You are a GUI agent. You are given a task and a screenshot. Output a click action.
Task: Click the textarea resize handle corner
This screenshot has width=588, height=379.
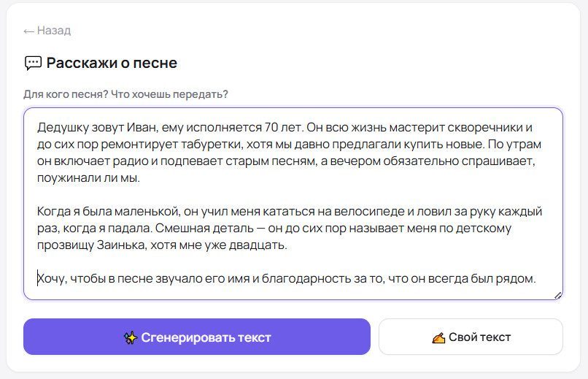558,295
